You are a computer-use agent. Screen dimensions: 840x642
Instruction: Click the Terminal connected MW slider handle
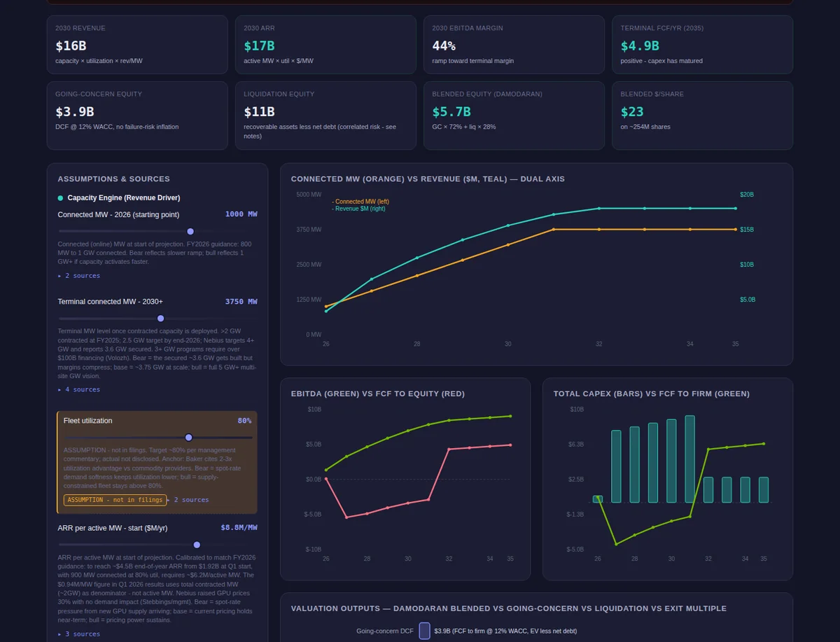pos(160,319)
